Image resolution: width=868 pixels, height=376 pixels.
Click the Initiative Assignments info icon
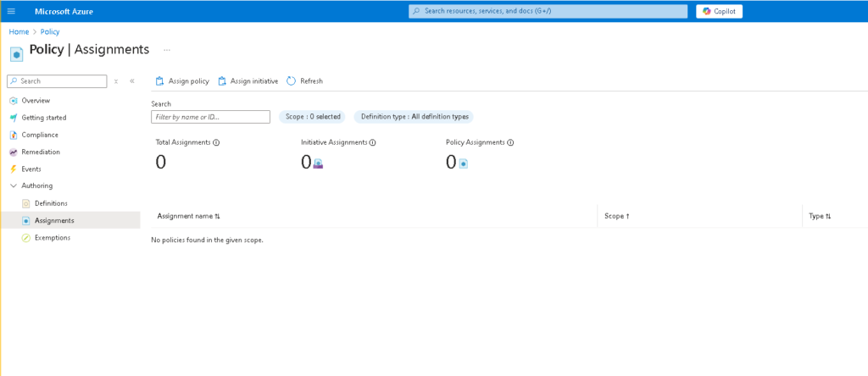[373, 142]
